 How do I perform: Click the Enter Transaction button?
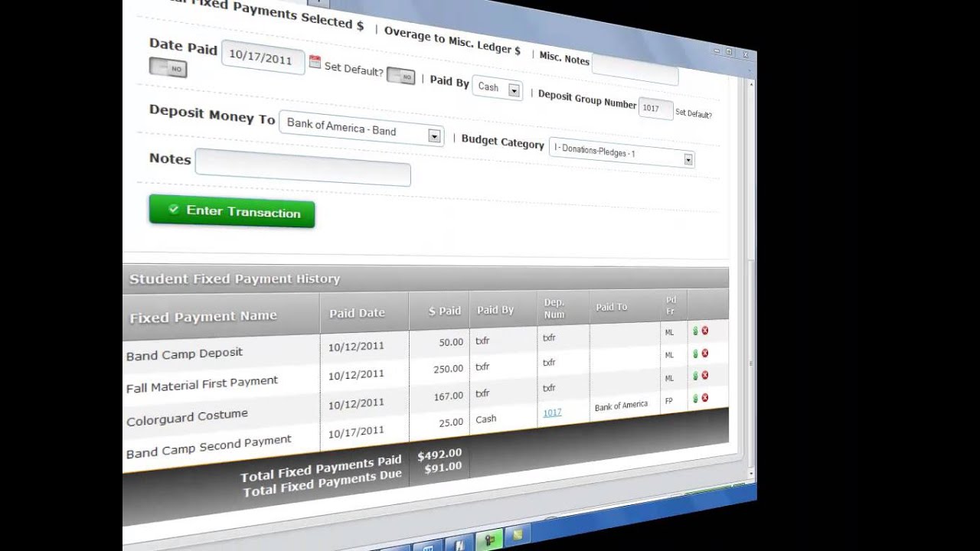click(232, 211)
